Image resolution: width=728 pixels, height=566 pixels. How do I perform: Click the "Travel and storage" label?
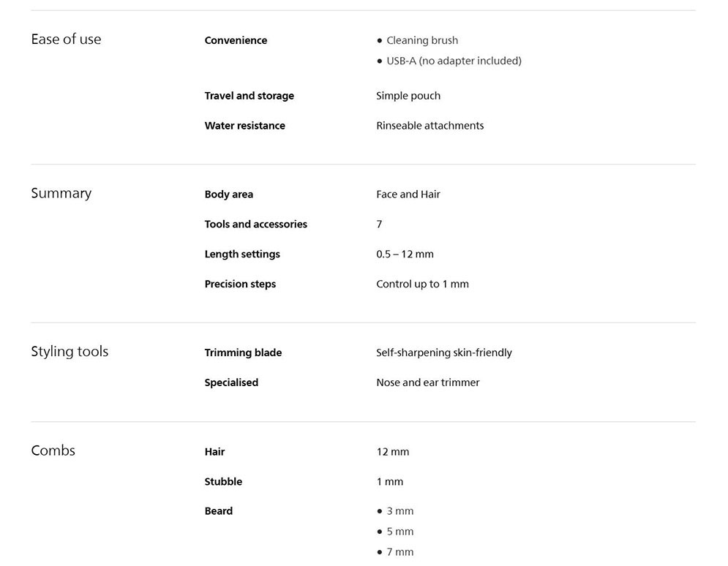click(249, 96)
